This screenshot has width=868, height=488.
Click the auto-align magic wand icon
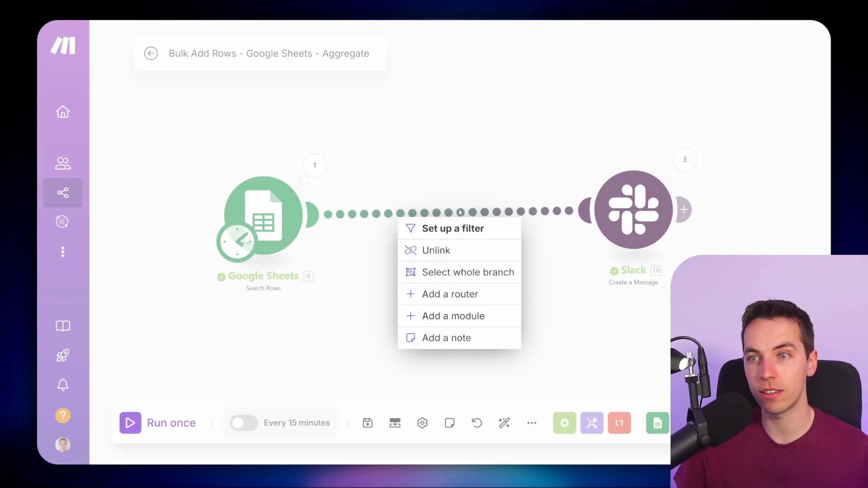504,423
